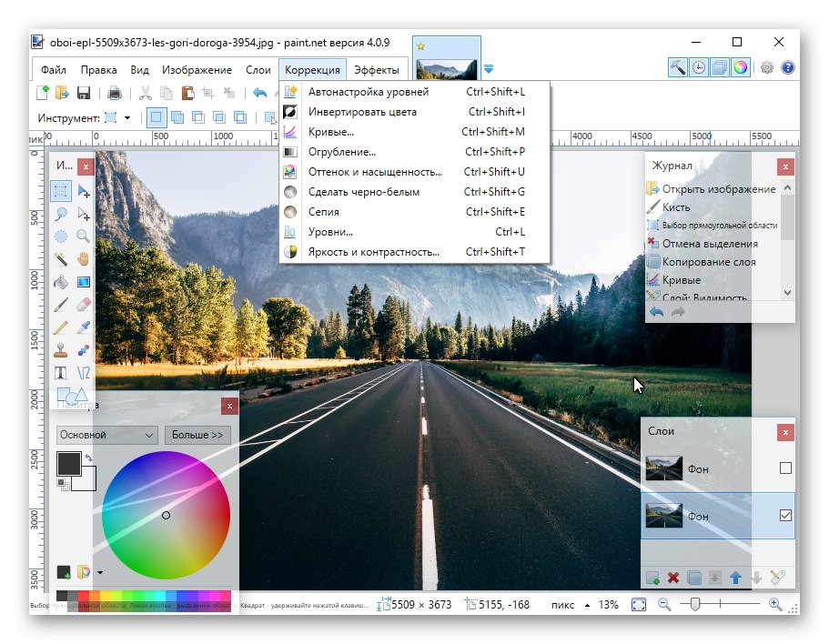Toggle the Colors window button
Viewport: 829px width, 644px height.
coord(741,67)
